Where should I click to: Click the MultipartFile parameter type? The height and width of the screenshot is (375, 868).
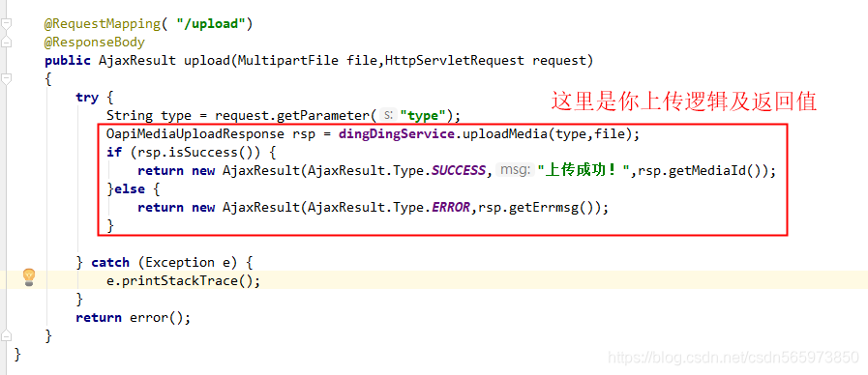point(287,61)
